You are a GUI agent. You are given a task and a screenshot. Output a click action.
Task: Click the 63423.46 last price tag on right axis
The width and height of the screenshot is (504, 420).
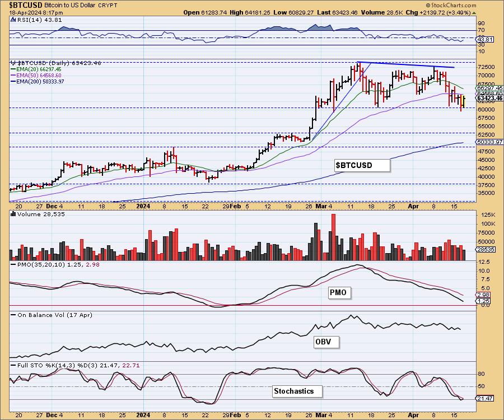point(489,98)
